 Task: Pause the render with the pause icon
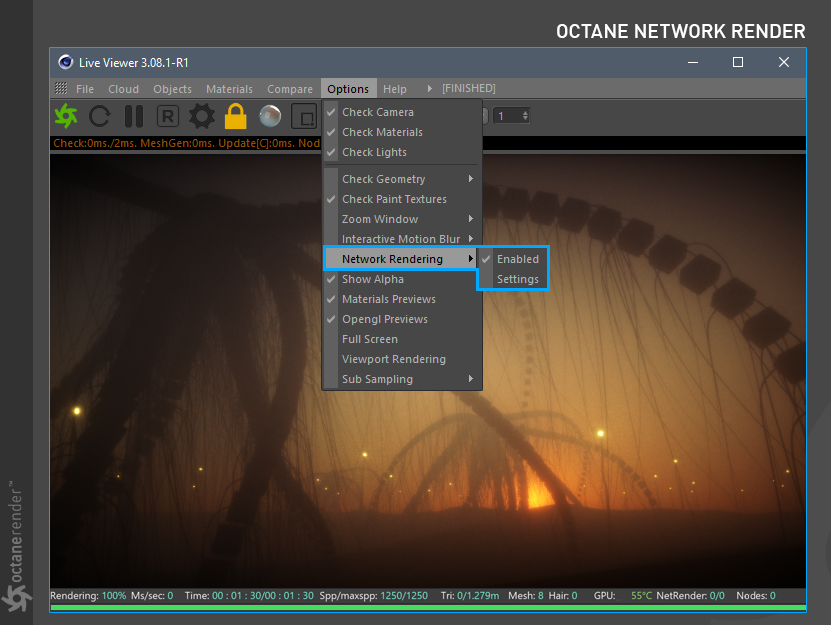click(x=133, y=116)
